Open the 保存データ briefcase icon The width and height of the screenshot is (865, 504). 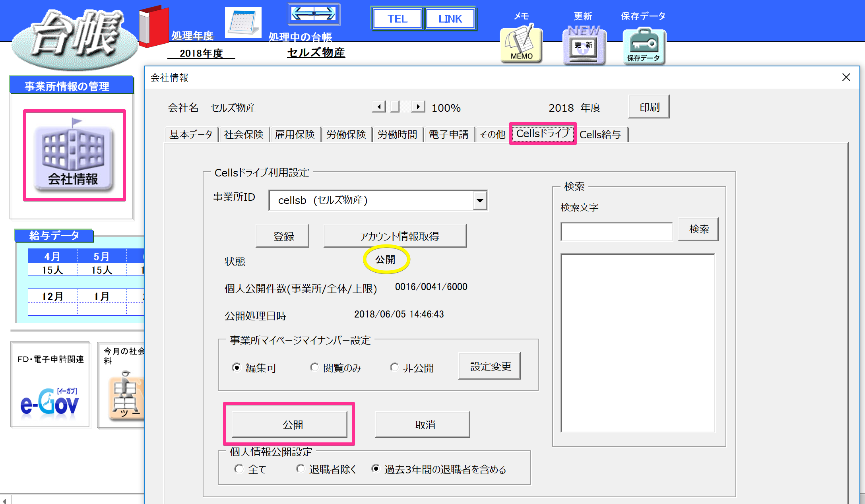coord(644,45)
